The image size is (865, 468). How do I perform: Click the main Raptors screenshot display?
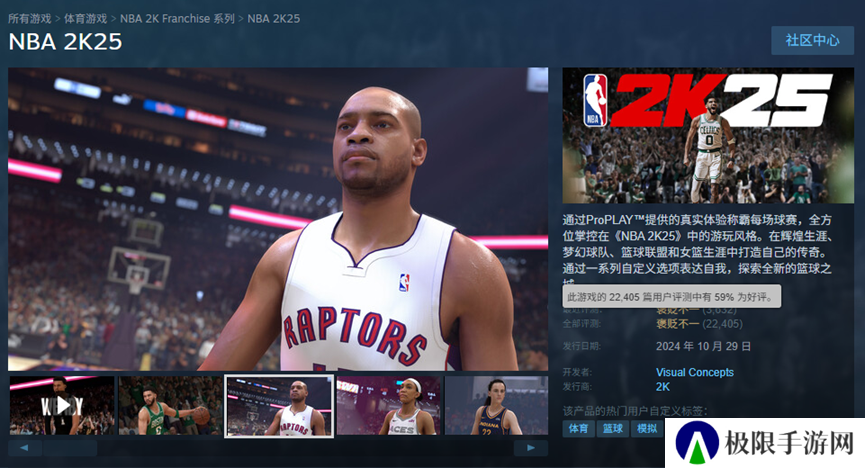click(278, 219)
